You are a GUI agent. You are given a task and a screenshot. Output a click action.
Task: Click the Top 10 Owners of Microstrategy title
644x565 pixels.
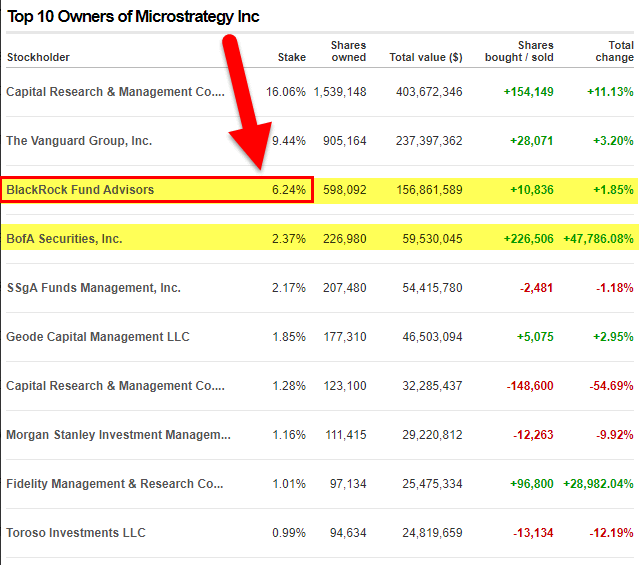[x=131, y=17]
